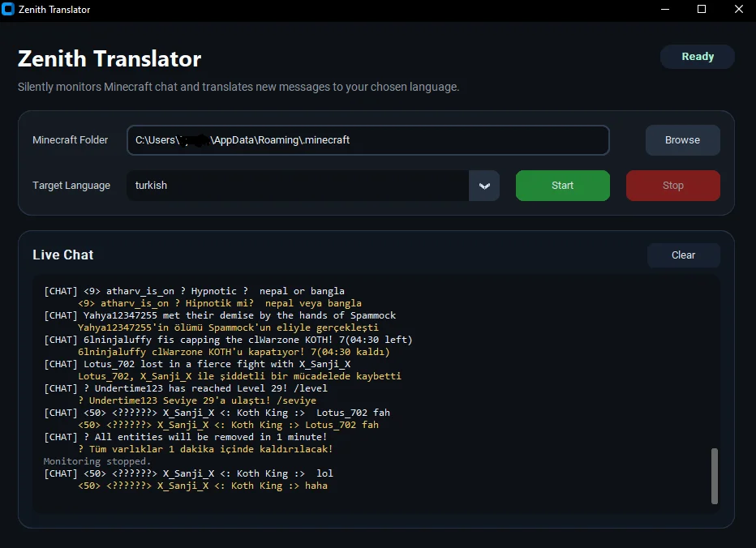Focus the Minecraft Folder path field

368,140
